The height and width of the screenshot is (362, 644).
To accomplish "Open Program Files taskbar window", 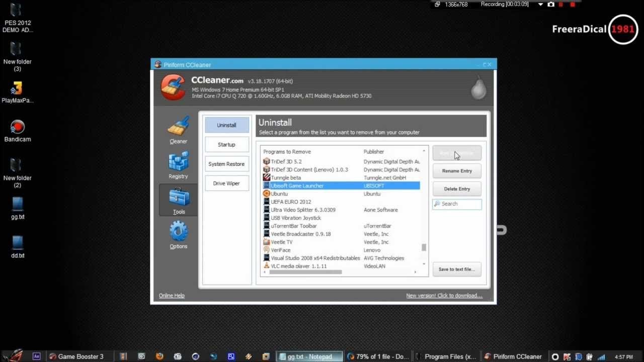I will 446,356.
